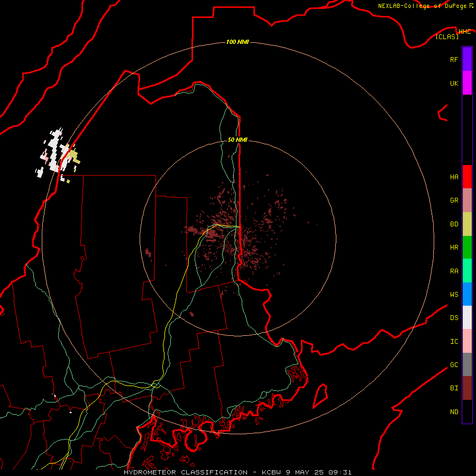Click the UK legend label

tap(454, 83)
